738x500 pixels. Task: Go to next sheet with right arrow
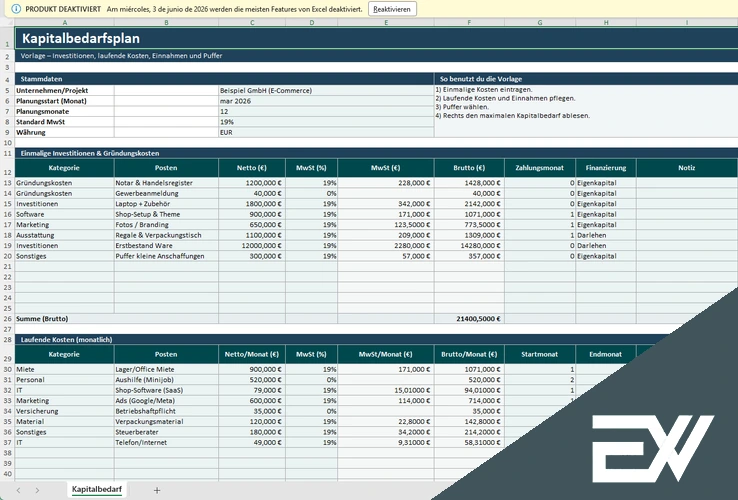(x=37, y=490)
